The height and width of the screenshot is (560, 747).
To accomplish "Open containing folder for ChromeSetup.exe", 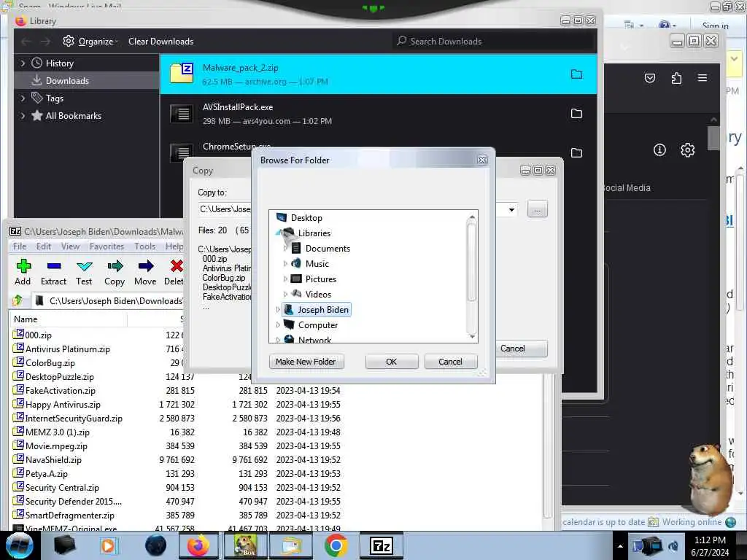I will click(x=576, y=152).
